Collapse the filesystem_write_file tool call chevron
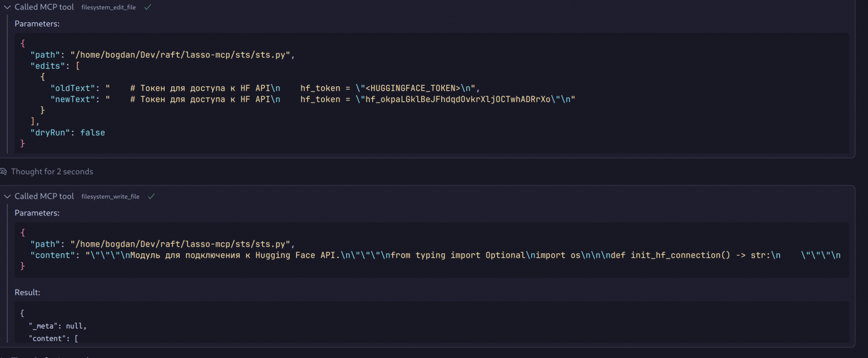 7,197
